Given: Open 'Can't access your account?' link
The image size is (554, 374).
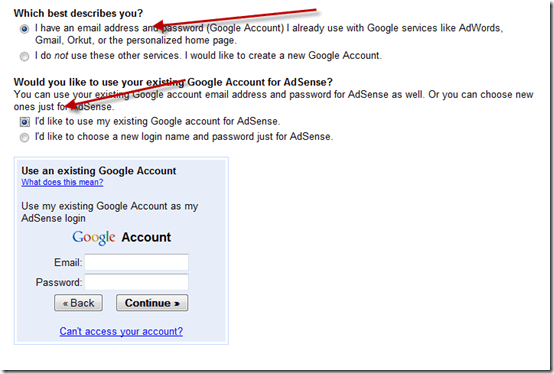Looking at the screenshot, I should [121, 331].
